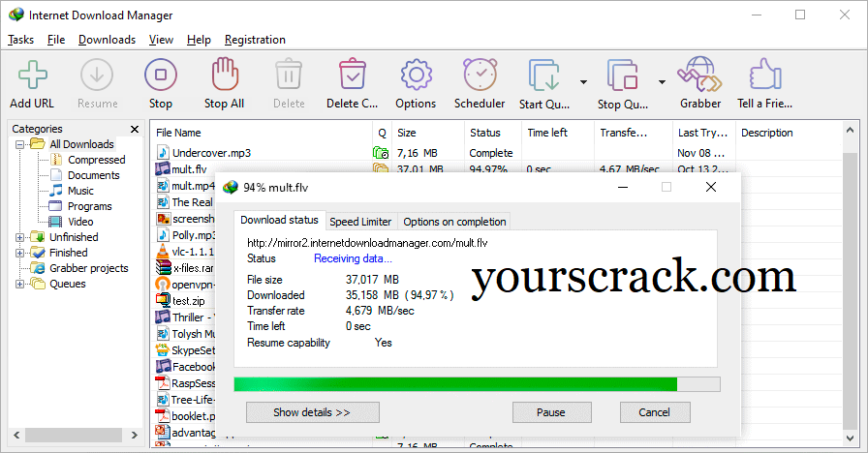This screenshot has height=453, width=868.
Task: Click the openvpn file icon
Action: point(163,285)
